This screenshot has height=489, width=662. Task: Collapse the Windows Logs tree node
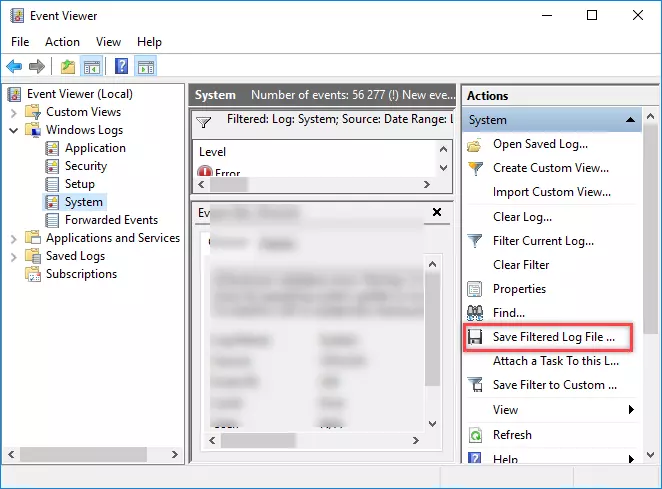[x=14, y=130]
